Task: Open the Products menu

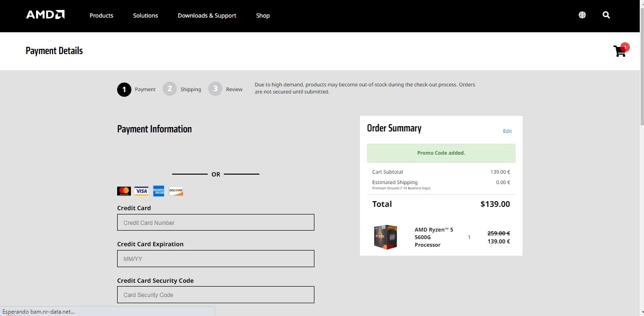Action: [x=101, y=16]
